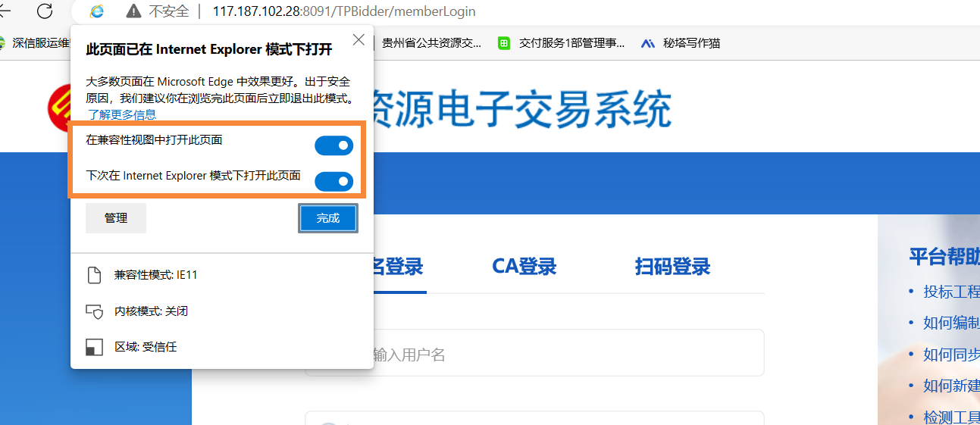The height and width of the screenshot is (425, 980).
Task: Close the IE mode popup
Action: [358, 40]
